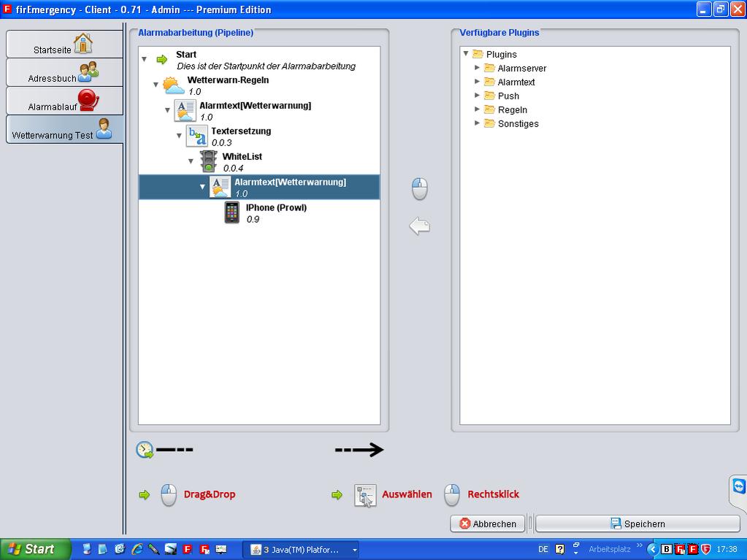The height and width of the screenshot is (560, 747).
Task: Select the Textersetzung plugin icon
Action: [x=196, y=137]
